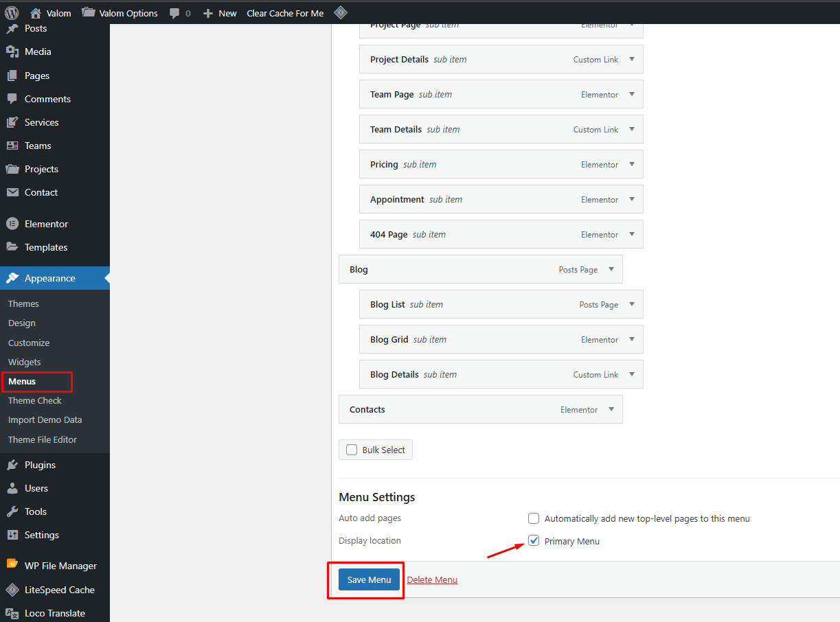Viewport: 840px width, 622px height.
Task: Expand the Pricing sub item arrow
Action: click(632, 164)
